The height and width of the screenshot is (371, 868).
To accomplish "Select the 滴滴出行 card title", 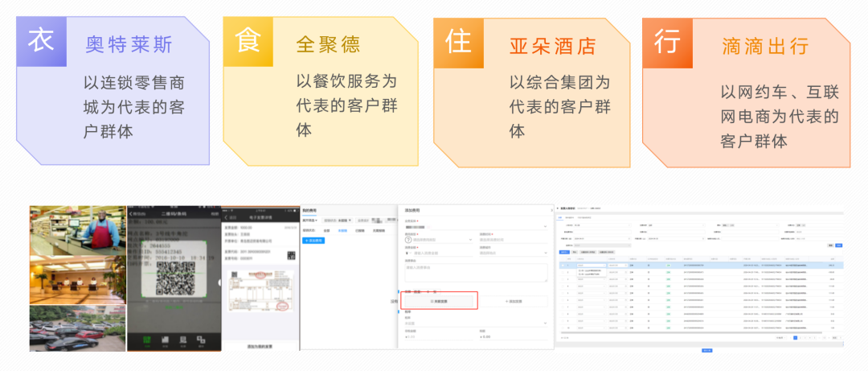I will (765, 46).
